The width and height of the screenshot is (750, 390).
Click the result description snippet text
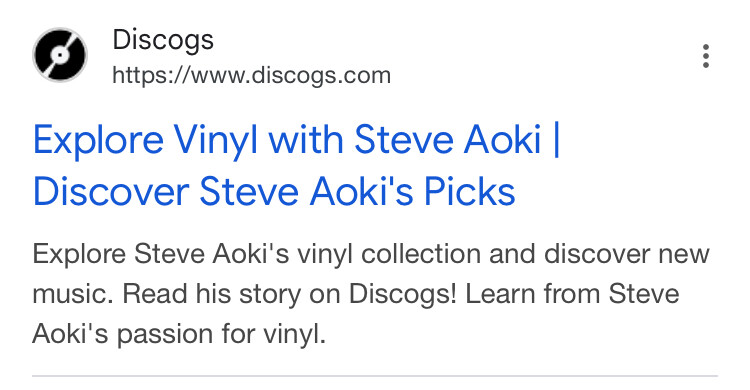point(371,293)
